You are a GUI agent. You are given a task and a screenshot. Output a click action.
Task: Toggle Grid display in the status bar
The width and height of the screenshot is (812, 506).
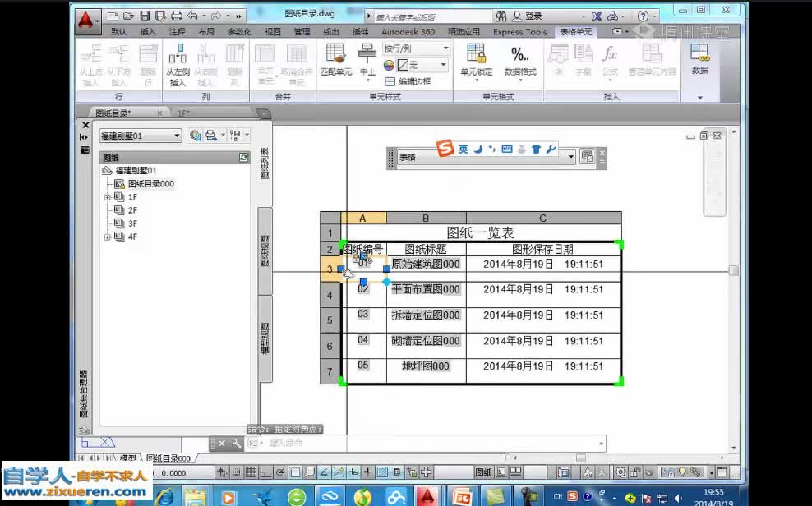point(251,471)
